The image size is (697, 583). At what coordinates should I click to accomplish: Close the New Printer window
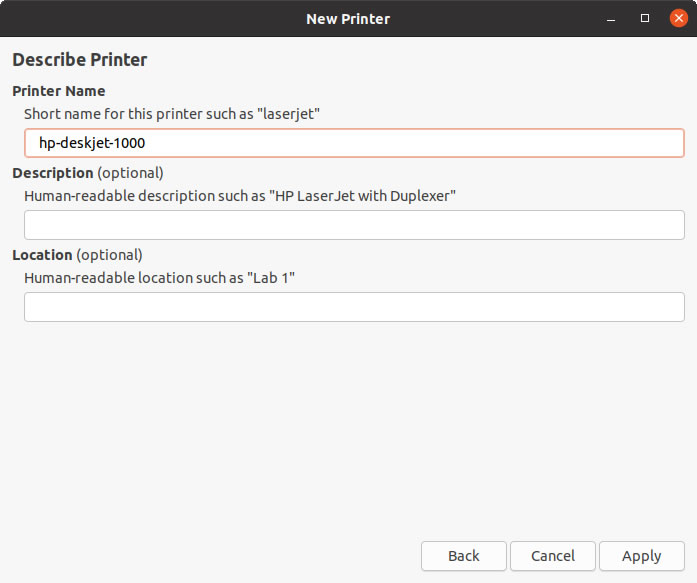pyautogui.click(x=678, y=18)
